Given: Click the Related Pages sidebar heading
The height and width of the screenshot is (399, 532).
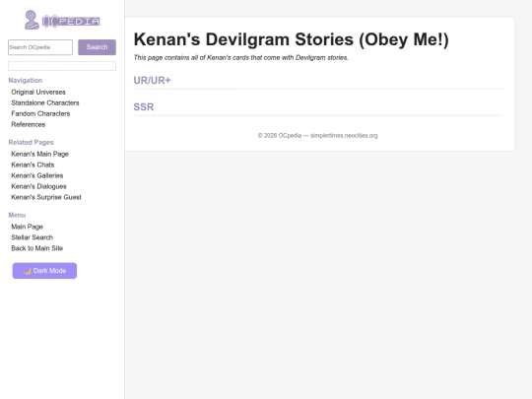Looking at the screenshot, I should [31, 143].
